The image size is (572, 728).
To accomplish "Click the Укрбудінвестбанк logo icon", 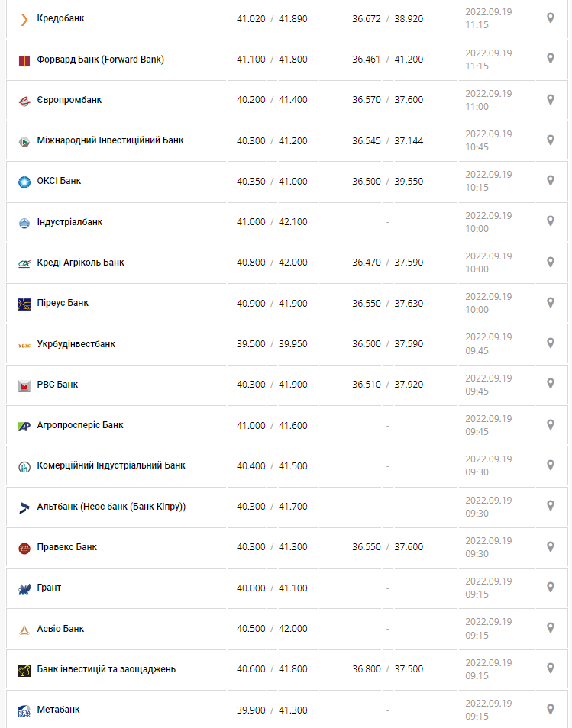I will [x=24, y=345].
